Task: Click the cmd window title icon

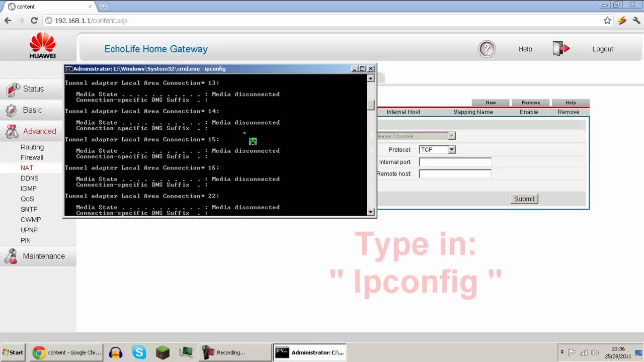Action: pyautogui.click(x=69, y=69)
